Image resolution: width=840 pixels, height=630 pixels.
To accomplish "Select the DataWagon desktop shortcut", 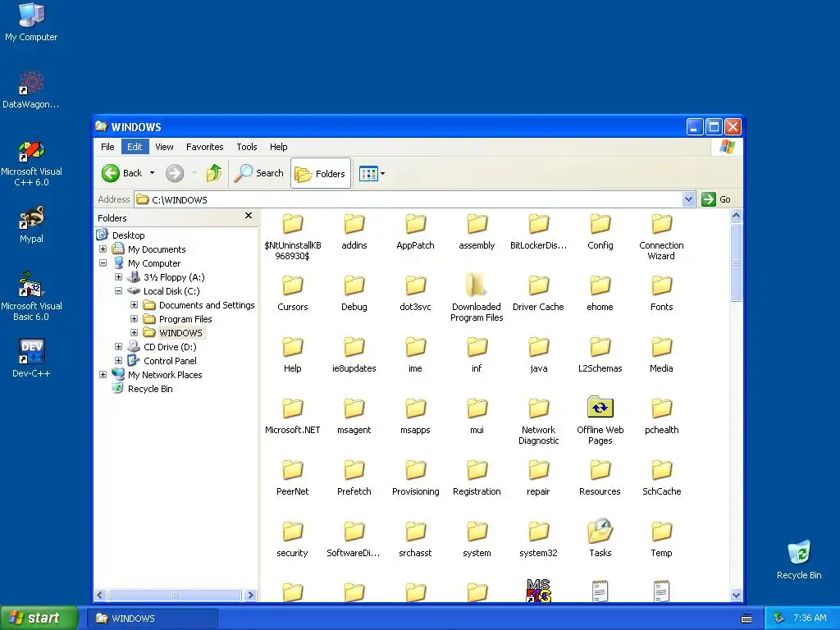I will [x=31, y=89].
